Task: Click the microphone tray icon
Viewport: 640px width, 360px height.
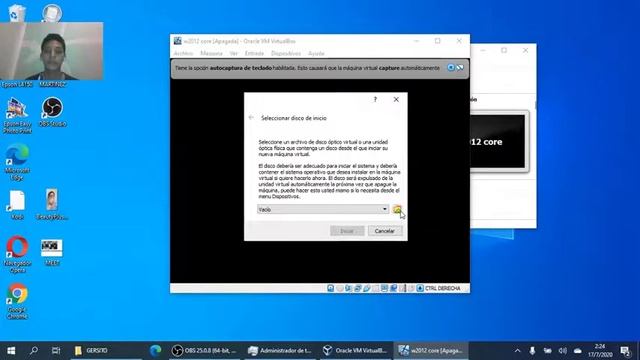Action: (x=532, y=351)
